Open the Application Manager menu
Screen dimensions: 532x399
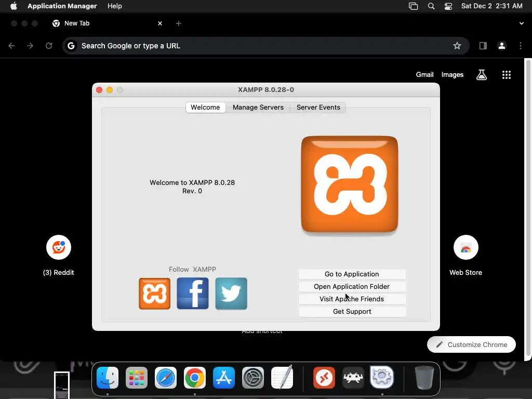62,6
